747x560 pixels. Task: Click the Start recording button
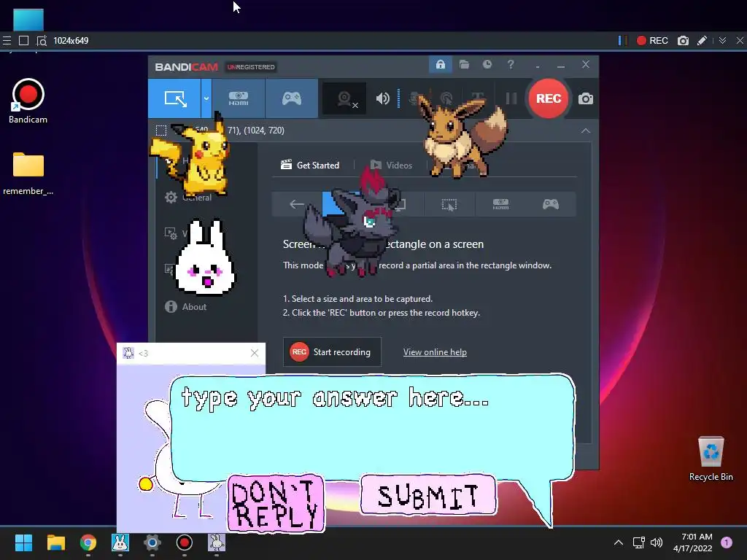tap(332, 352)
